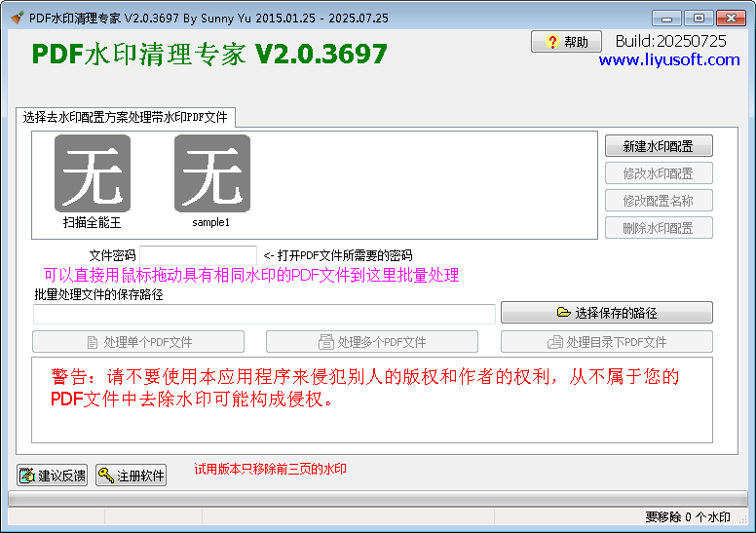Click the Build:20250725 text
This screenshot has width=756, height=533.
pos(670,41)
